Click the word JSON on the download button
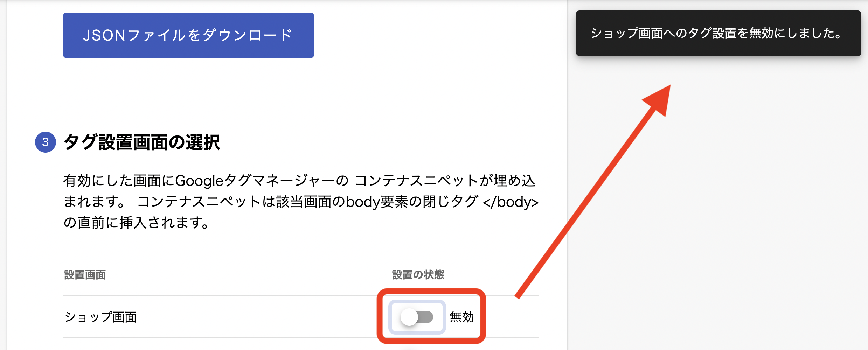The width and height of the screenshot is (868, 350). click(x=104, y=35)
